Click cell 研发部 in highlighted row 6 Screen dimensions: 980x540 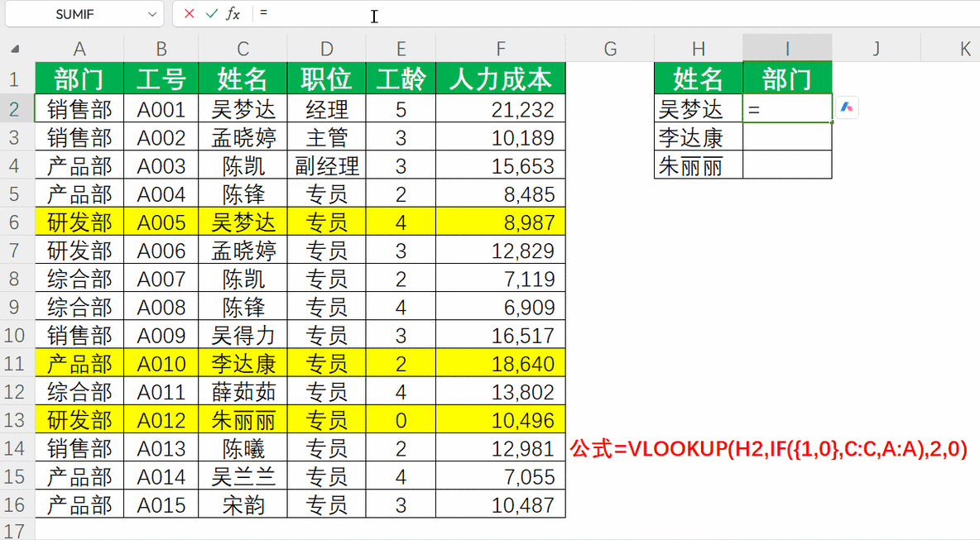(79, 222)
